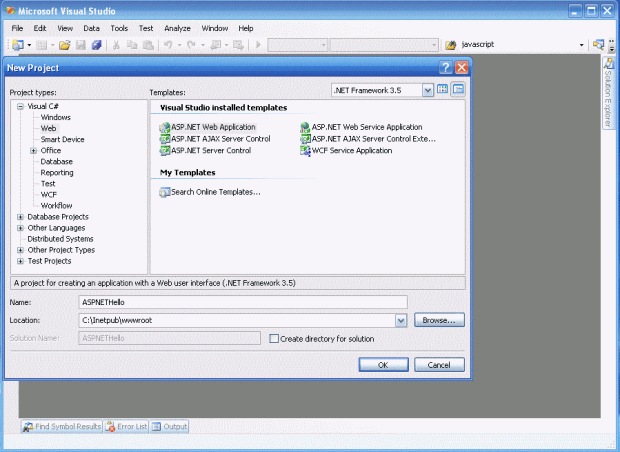Select the WCF Service Application template
This screenshot has height=452, width=620.
(346, 151)
